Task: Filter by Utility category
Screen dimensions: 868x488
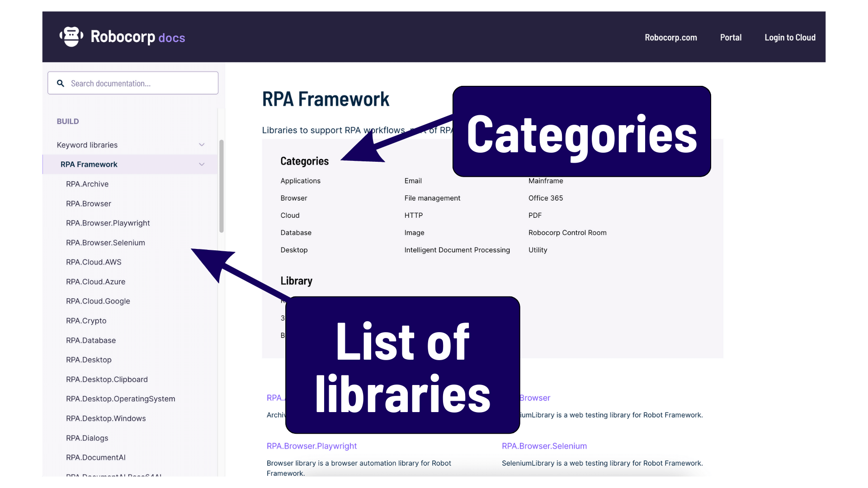Action: [538, 250]
